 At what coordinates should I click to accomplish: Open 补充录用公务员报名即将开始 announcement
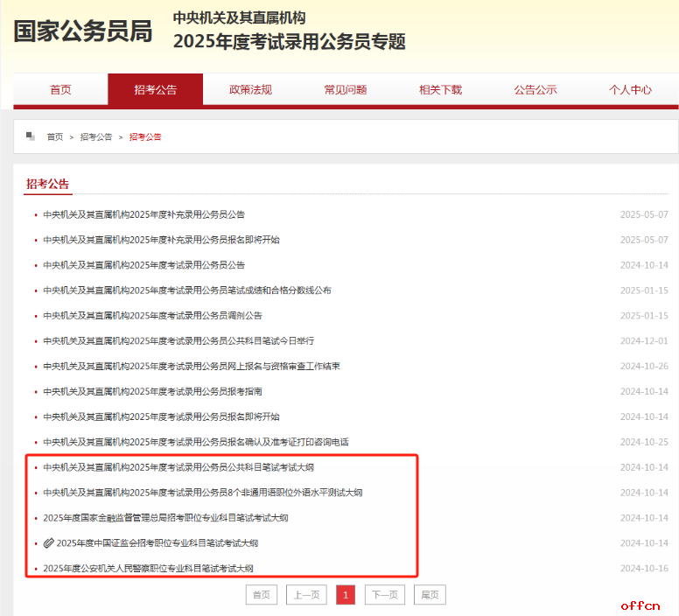[x=161, y=240]
